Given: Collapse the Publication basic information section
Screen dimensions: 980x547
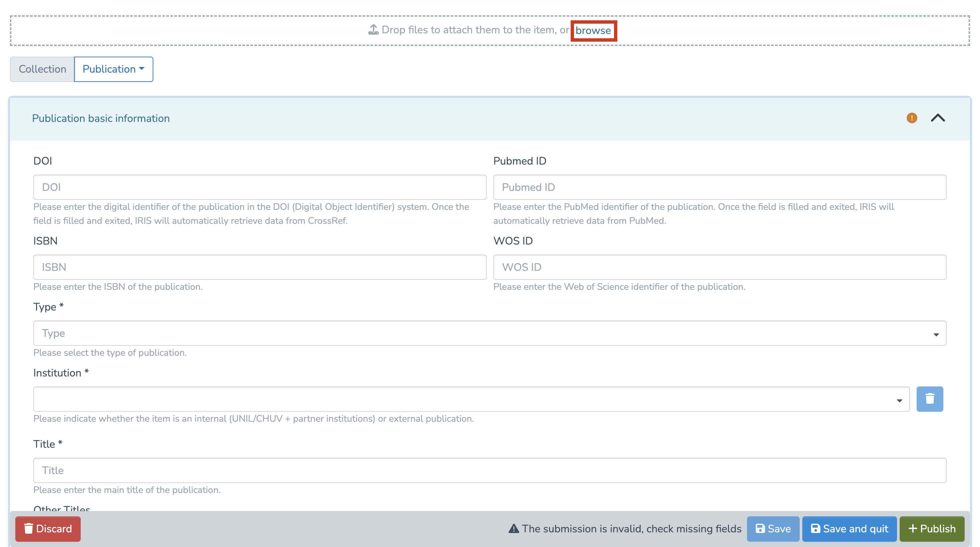Looking at the screenshot, I should click(937, 118).
